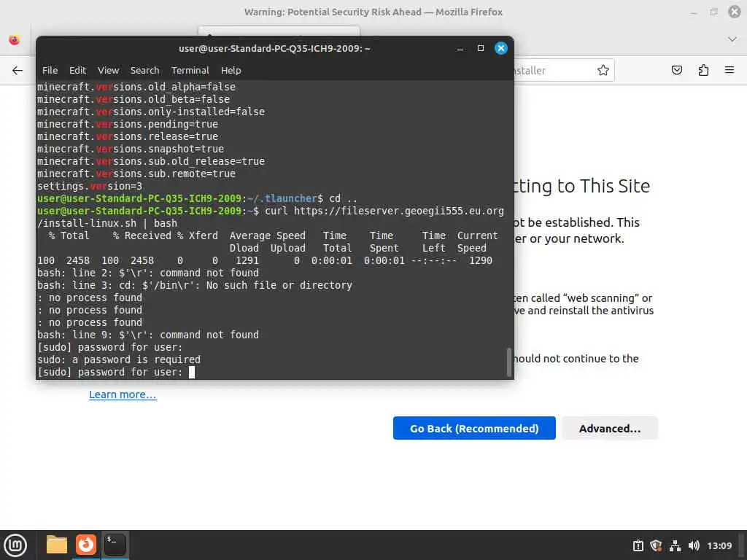Click terminal title bar text
The height and width of the screenshot is (560, 747).
click(274, 49)
